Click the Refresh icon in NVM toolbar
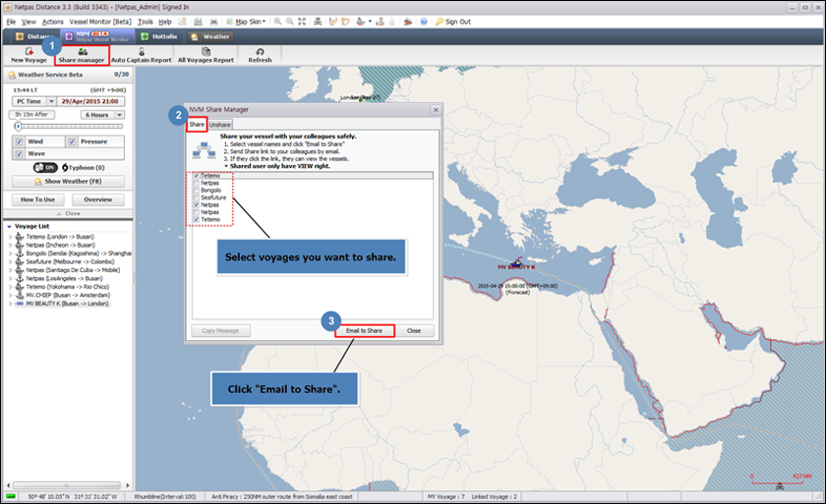This screenshot has height=504, width=826. [x=260, y=51]
